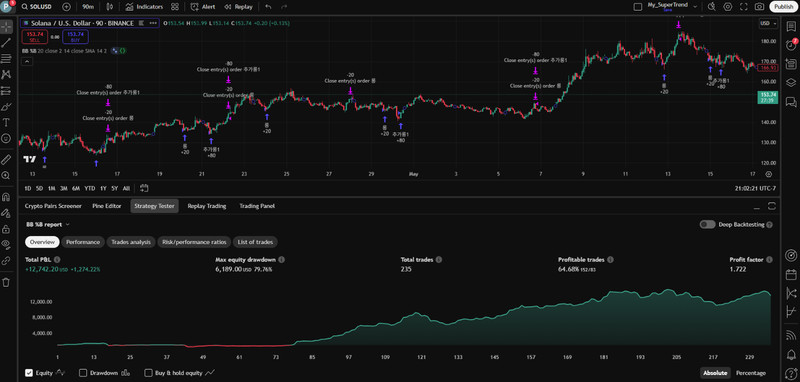Select the text annotation tool
The width and height of the screenshot is (800, 382).
click(x=6, y=122)
